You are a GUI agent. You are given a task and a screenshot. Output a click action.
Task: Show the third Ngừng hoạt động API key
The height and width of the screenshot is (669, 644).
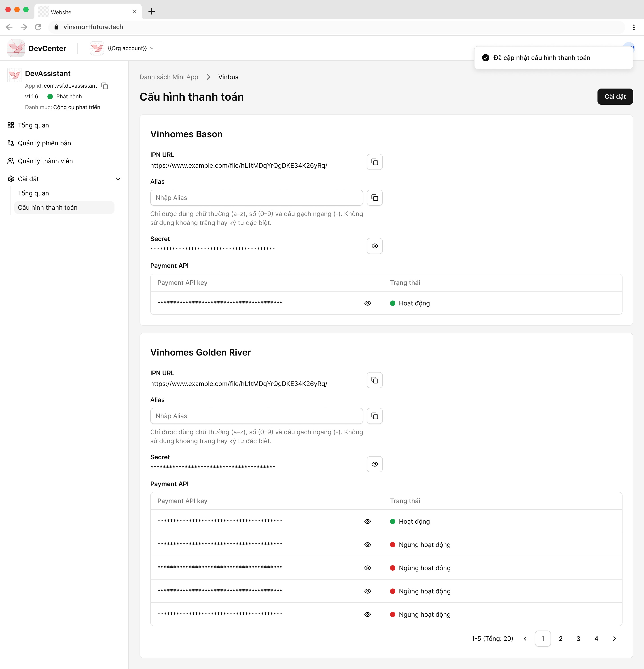pyautogui.click(x=368, y=591)
